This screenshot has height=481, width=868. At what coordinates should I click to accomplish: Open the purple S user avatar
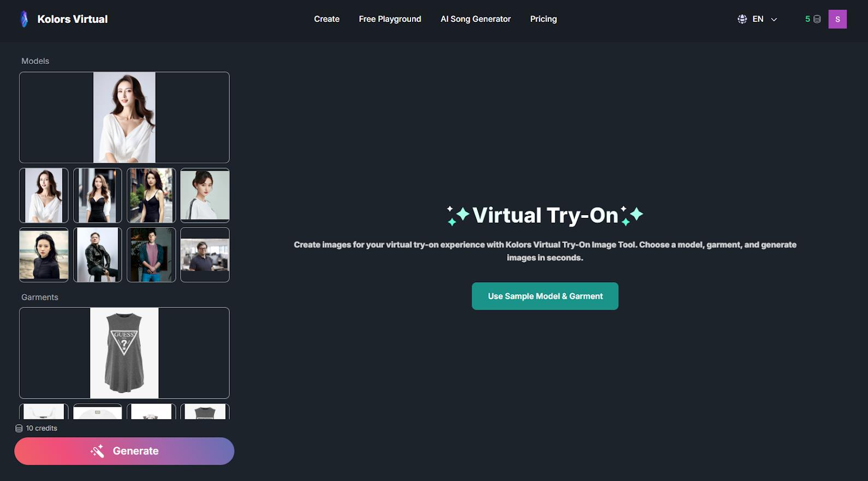click(x=837, y=19)
